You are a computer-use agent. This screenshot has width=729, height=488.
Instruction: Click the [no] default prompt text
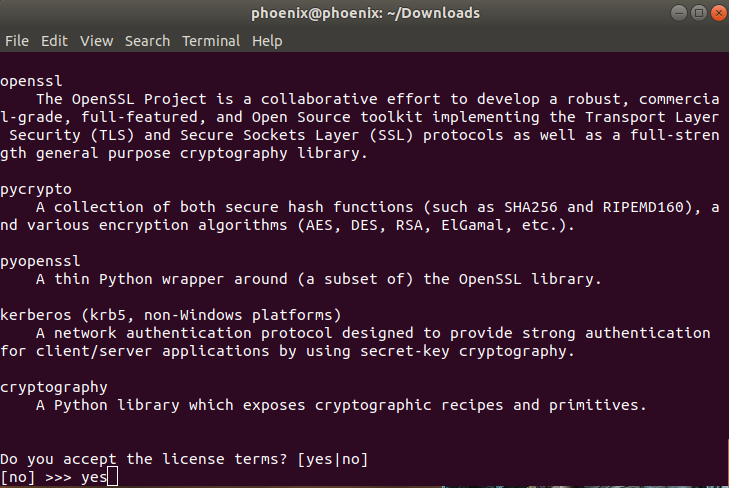17,477
